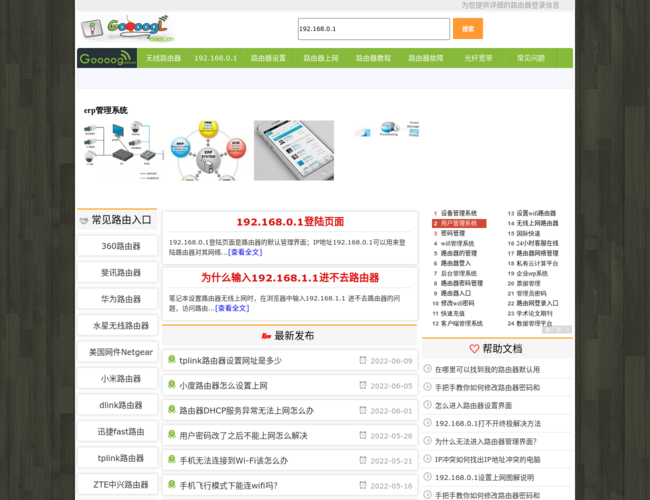Open the 光纤宽带 menu item

click(x=478, y=58)
